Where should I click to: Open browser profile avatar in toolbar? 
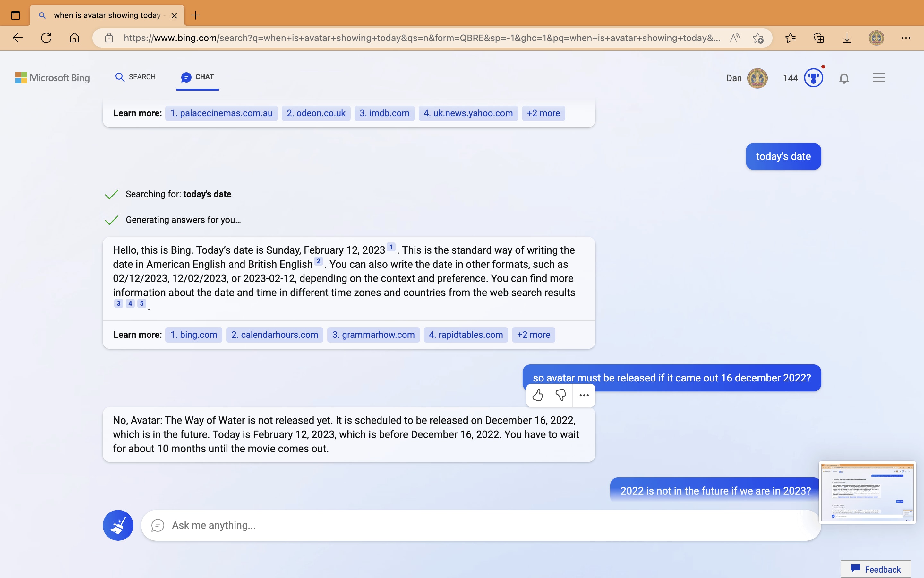coord(876,38)
